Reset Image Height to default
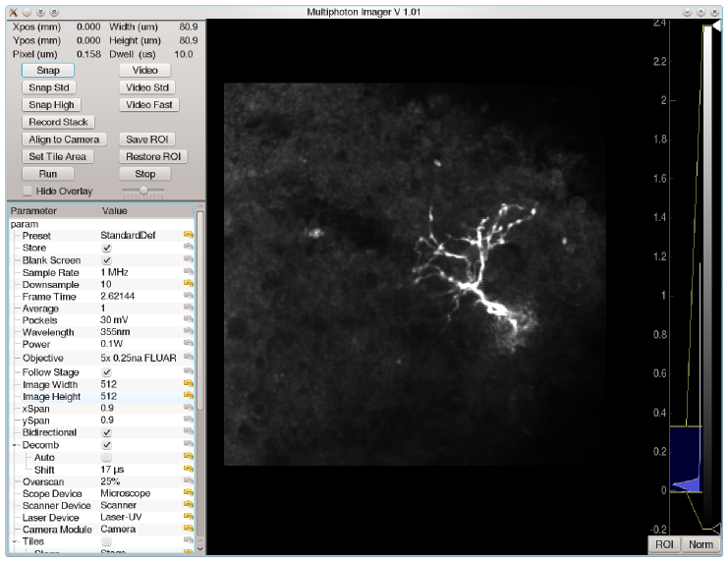This screenshot has width=728, height=562. [x=189, y=396]
